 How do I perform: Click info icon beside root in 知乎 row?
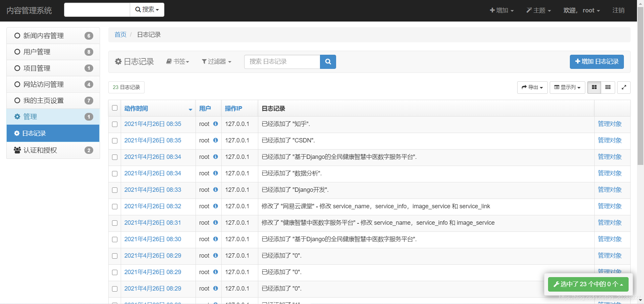tap(216, 124)
